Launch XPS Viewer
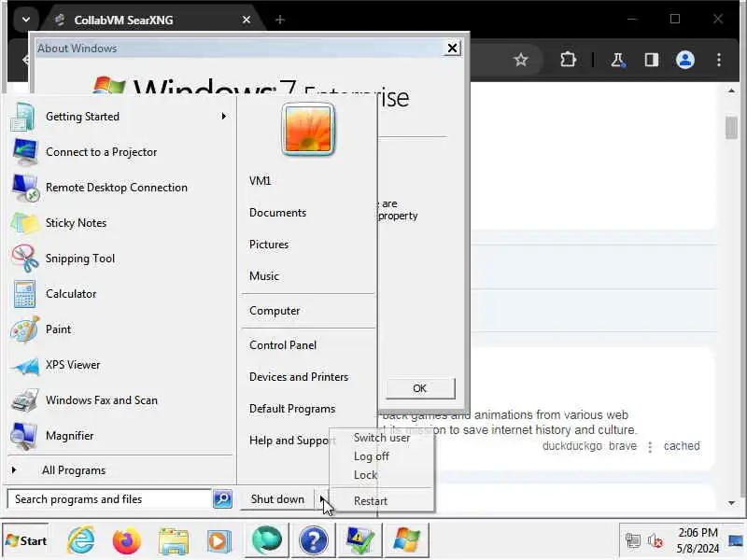 click(x=120, y=365)
